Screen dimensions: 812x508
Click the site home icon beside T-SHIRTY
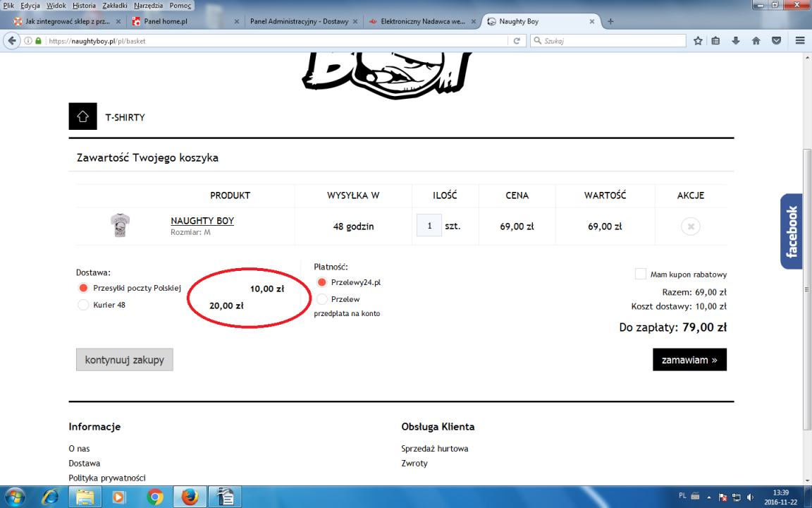coord(83,116)
